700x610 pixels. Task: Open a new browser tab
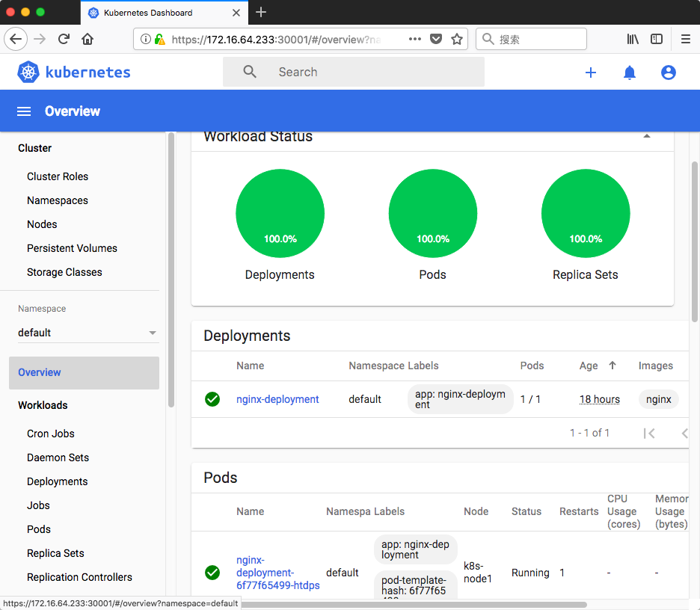coord(261,12)
